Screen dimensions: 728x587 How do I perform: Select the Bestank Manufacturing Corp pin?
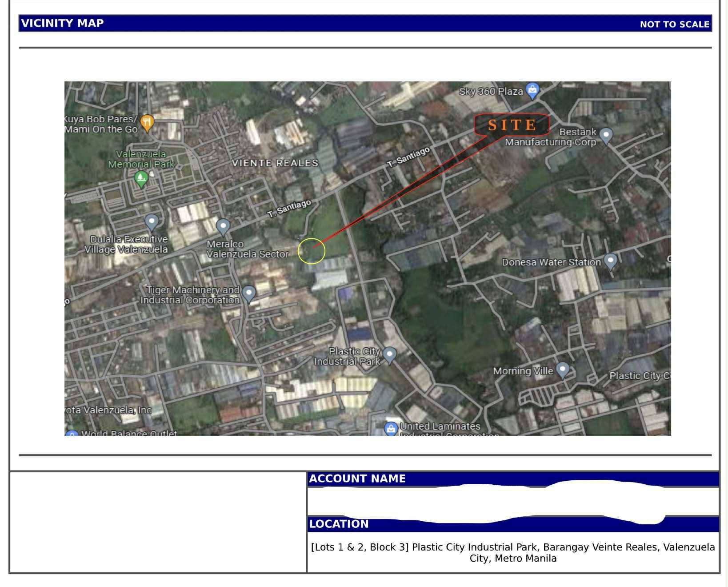pos(606,135)
